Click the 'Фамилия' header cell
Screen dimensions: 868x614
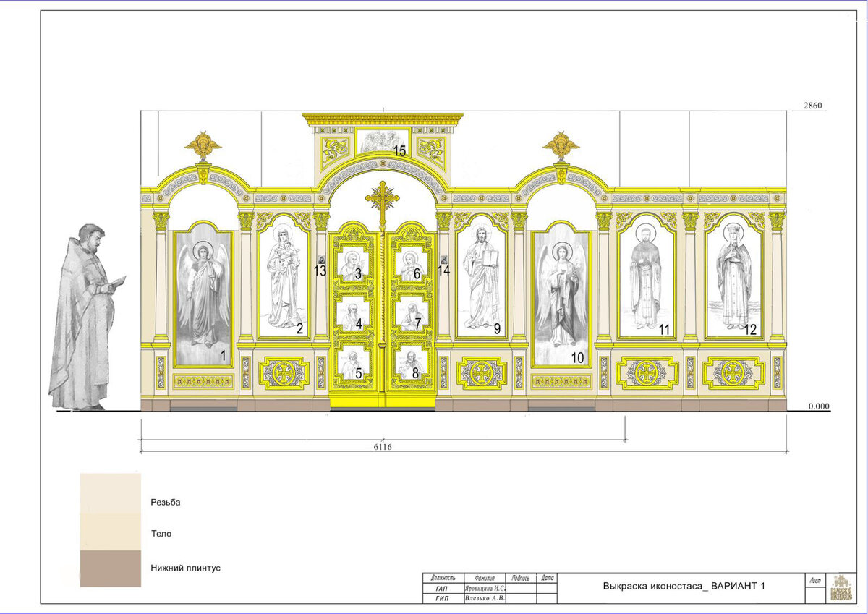click(485, 578)
